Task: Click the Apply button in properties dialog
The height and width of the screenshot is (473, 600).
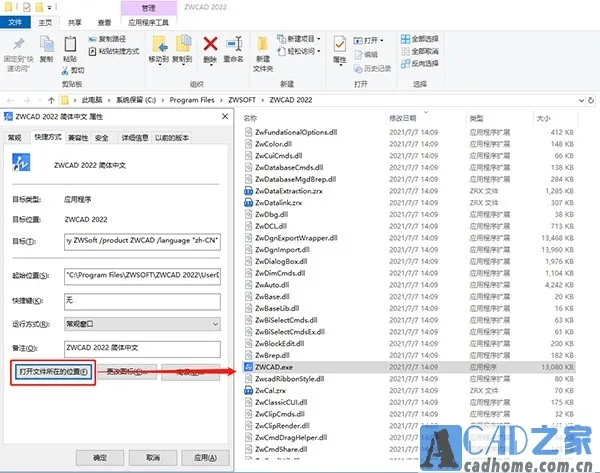Action: tap(205, 457)
